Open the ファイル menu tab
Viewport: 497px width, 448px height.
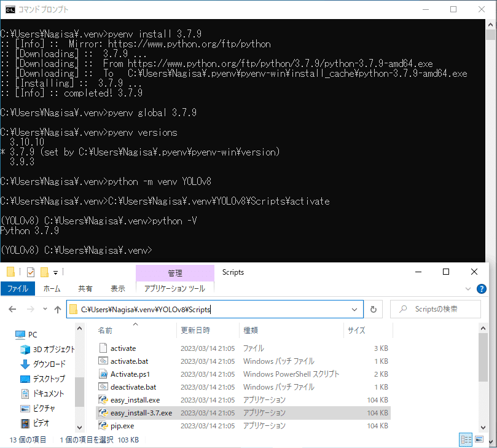click(x=18, y=288)
